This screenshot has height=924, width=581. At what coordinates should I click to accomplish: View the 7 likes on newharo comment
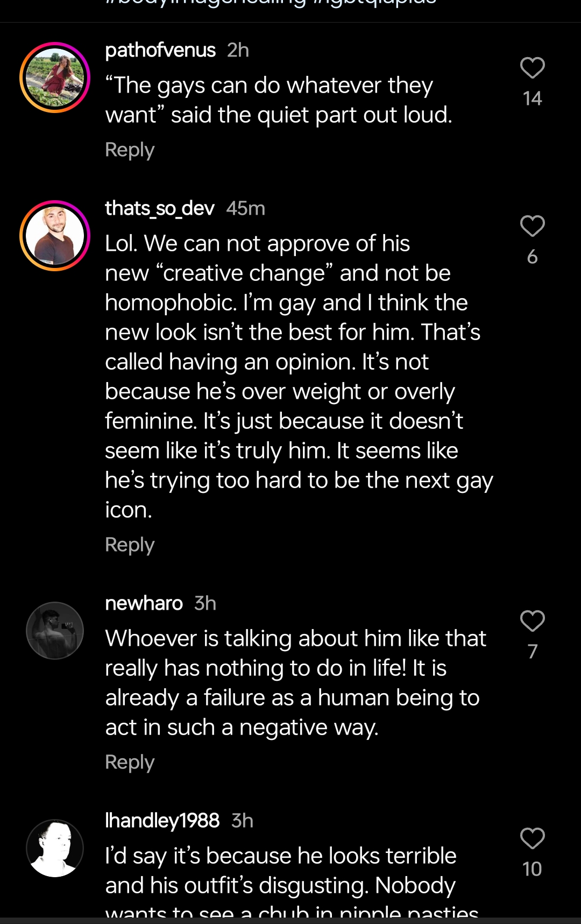pyautogui.click(x=533, y=652)
